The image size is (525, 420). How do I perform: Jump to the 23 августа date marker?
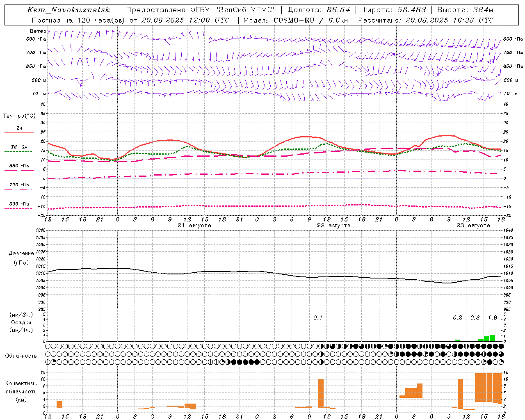tap(473, 226)
